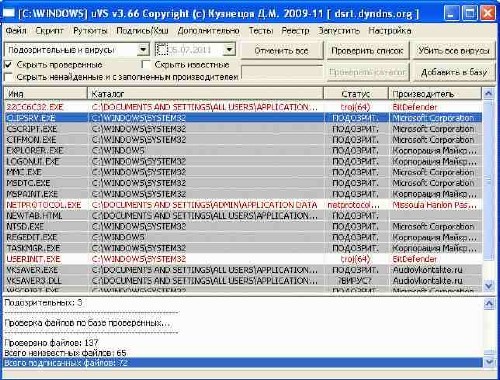Image resolution: width=500 pixels, height=380 pixels.
Task: Close the uVS window
Action: pos(488,13)
